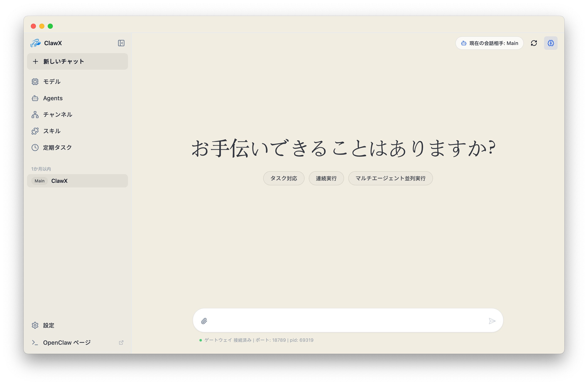Click the ClawX logo icon
The width and height of the screenshot is (588, 385).
[x=35, y=43]
